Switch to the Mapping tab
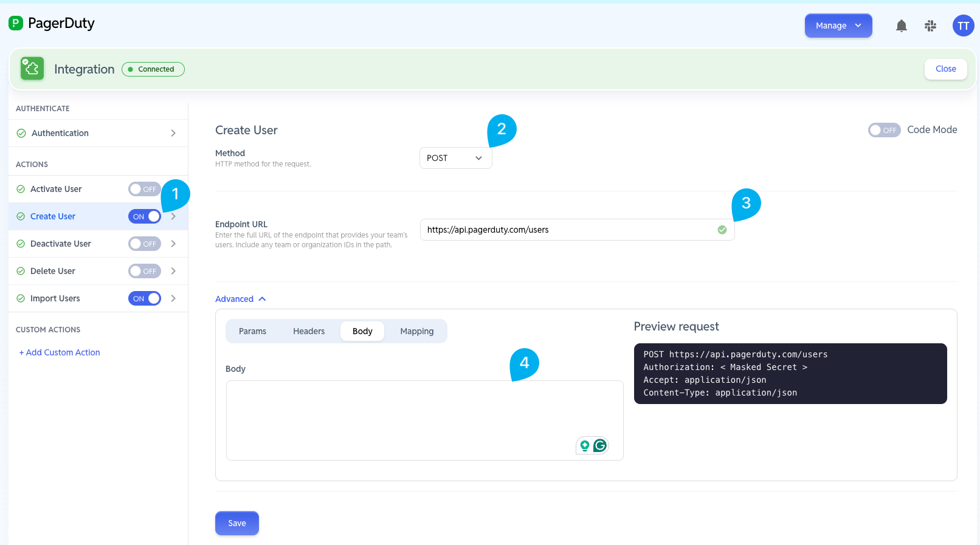 417,331
